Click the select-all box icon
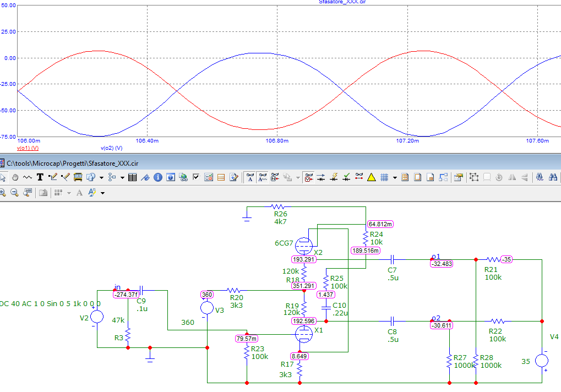The image size is (561, 392). pos(473,177)
